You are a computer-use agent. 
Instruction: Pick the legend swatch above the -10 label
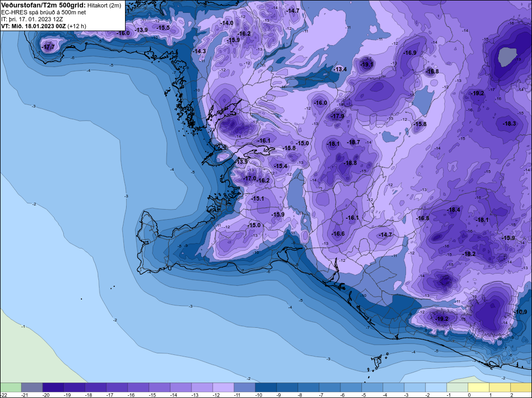pos(265,387)
